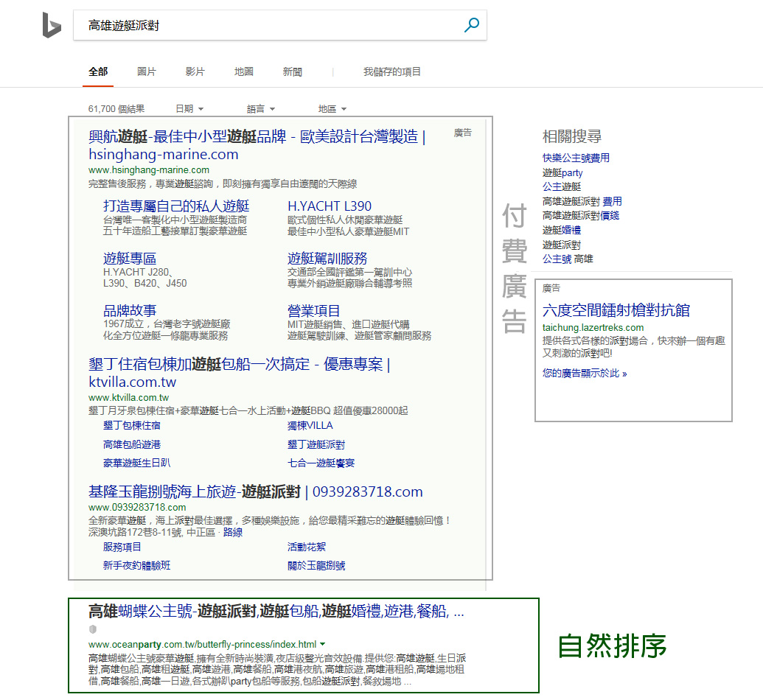Open related search 公主號 高雄
763x700 pixels.
(x=568, y=259)
